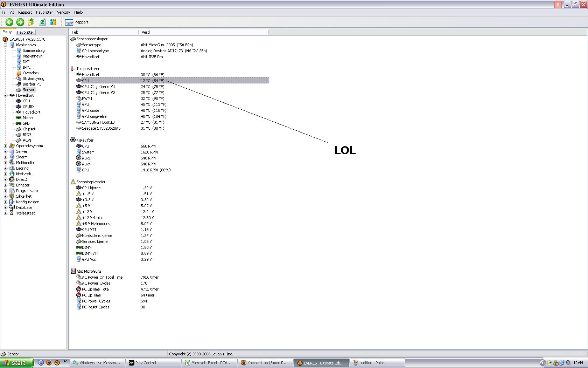Select the Sensor tree item

29,90
